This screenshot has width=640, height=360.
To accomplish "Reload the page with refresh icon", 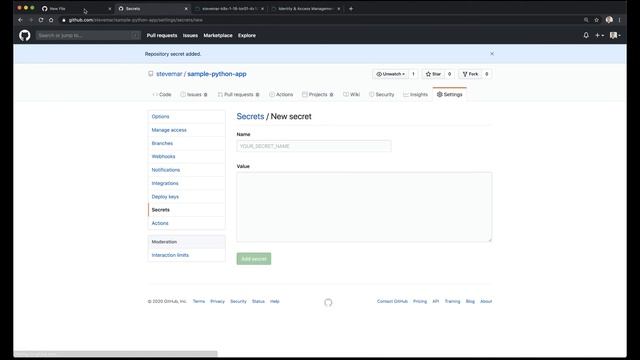I will [41, 20].
